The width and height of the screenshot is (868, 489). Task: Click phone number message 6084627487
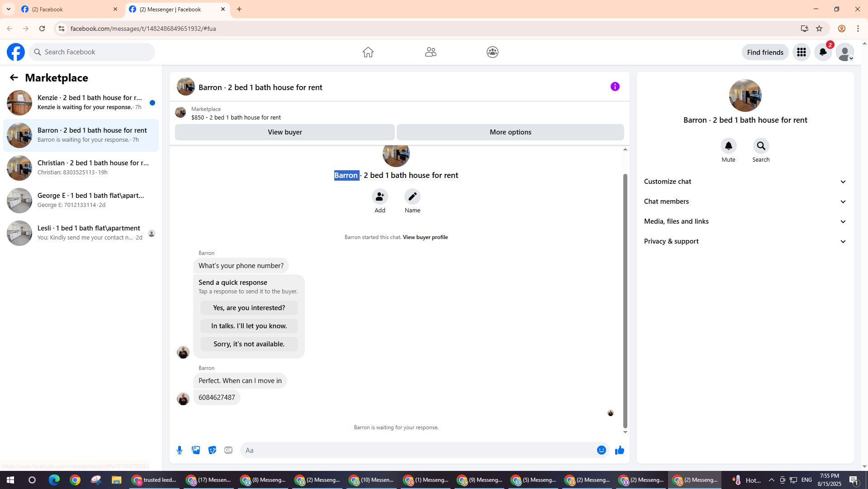217,398
